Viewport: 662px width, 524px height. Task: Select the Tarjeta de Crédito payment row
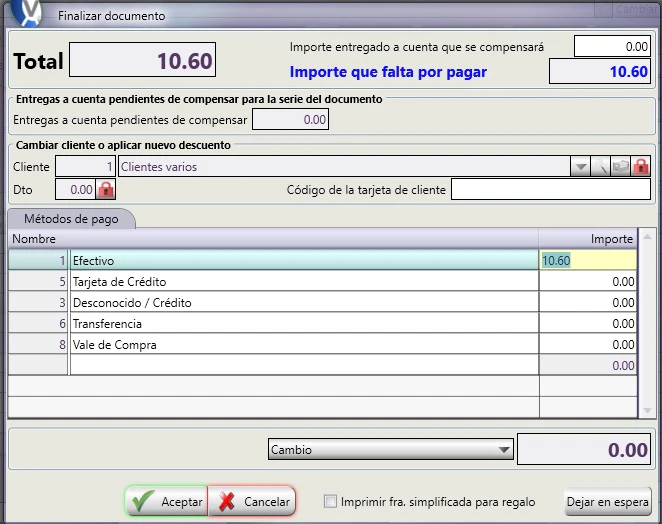pos(323,281)
